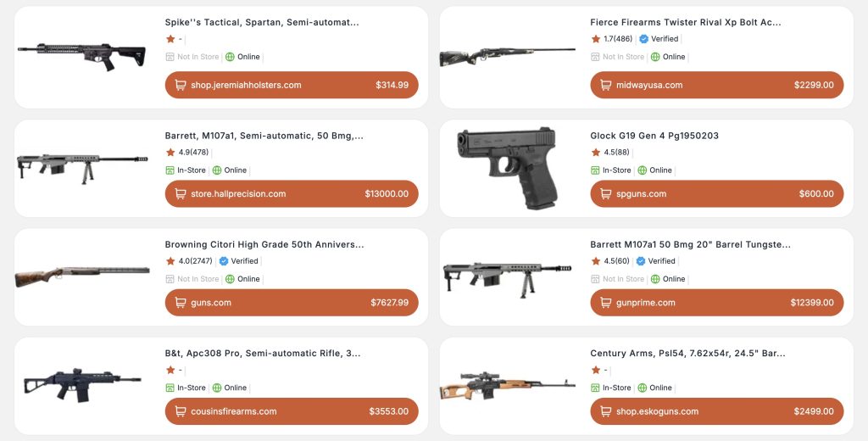Open the store.hallprecision.com $13000.00 offer
This screenshot has height=441, width=868.
pos(292,193)
